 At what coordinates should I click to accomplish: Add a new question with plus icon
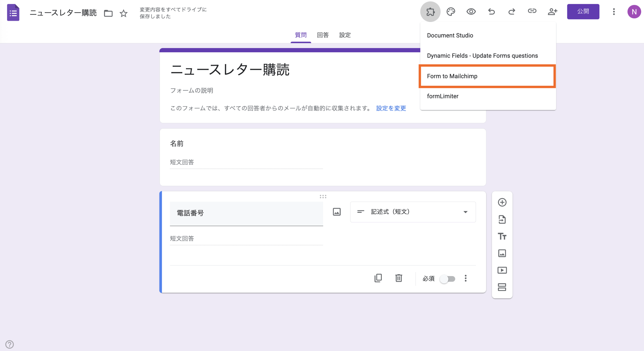coord(502,202)
